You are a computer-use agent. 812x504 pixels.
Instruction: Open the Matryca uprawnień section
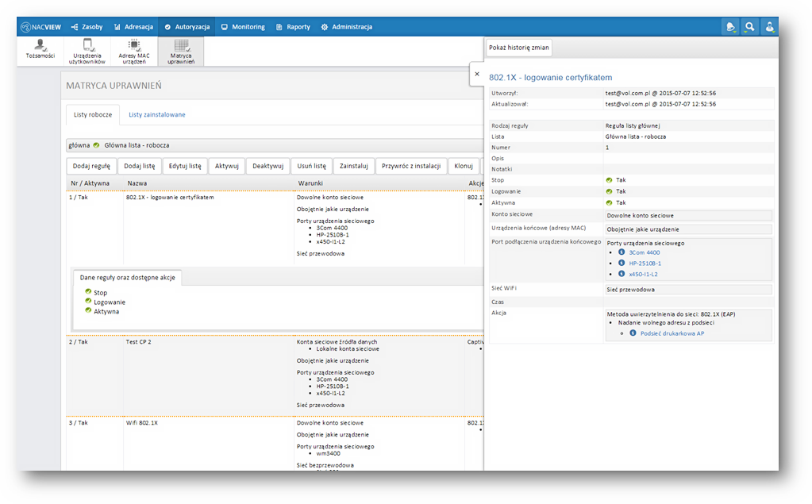tap(181, 51)
